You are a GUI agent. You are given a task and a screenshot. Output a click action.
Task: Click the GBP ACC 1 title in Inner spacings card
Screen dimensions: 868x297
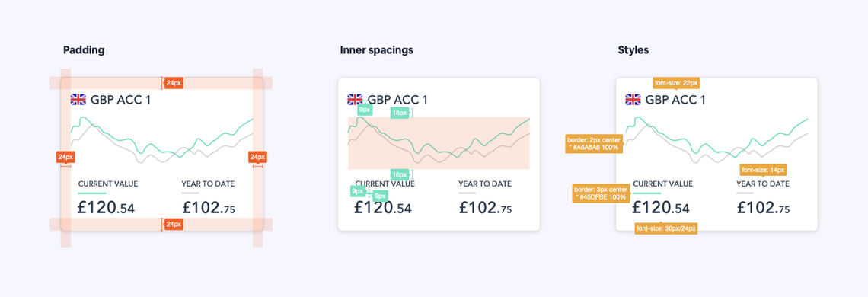tap(397, 100)
